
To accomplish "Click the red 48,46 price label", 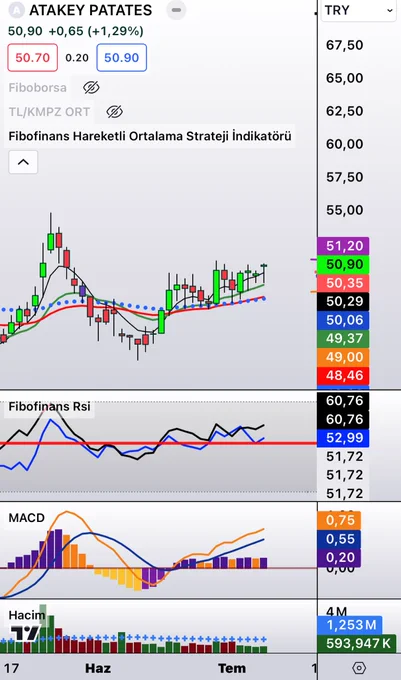I will tap(343, 376).
